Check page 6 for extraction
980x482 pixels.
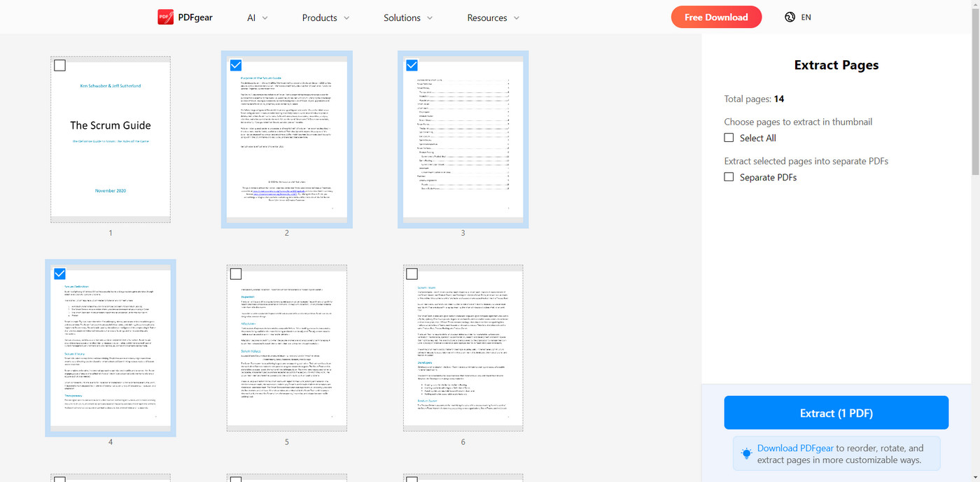click(412, 274)
